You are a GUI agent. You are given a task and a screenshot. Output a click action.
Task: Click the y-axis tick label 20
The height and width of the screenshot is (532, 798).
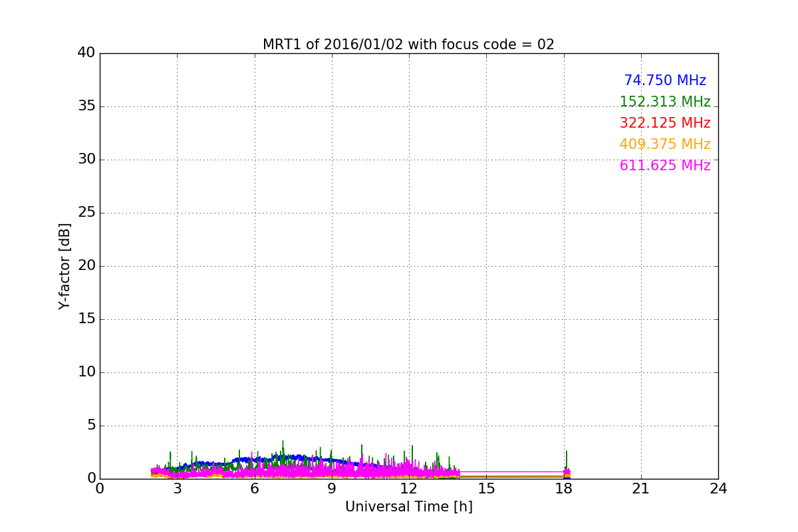(x=86, y=266)
